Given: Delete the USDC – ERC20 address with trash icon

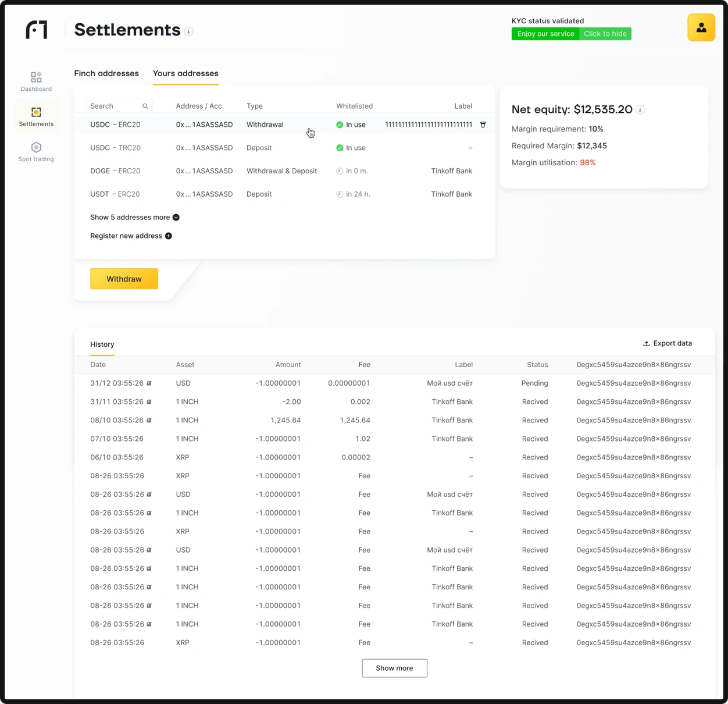Looking at the screenshot, I should pyautogui.click(x=483, y=125).
